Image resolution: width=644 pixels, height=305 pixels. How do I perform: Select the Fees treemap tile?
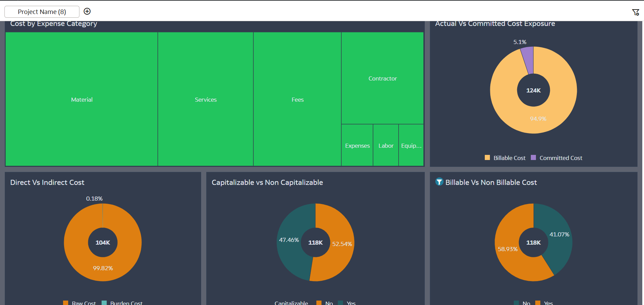297,99
